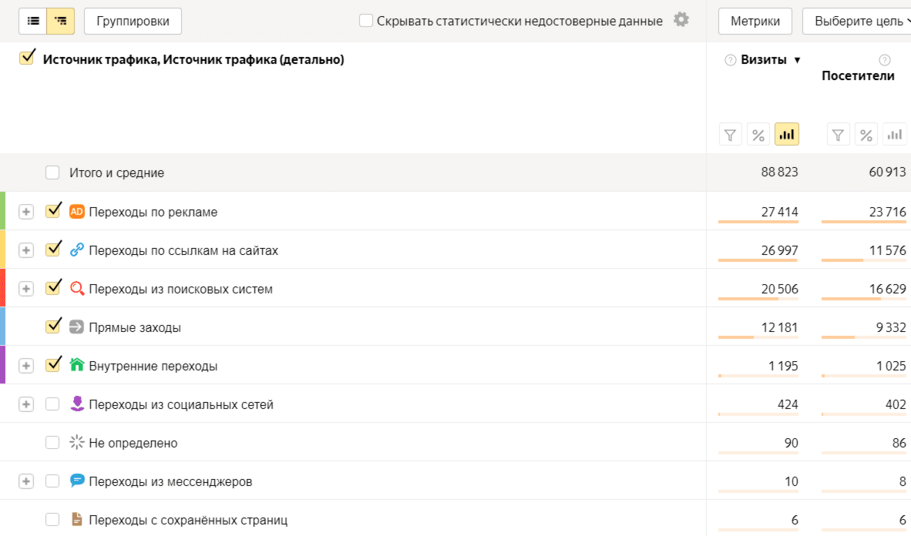Click visitors value 23 716
The width and height of the screenshot is (911, 536).
coord(887,212)
